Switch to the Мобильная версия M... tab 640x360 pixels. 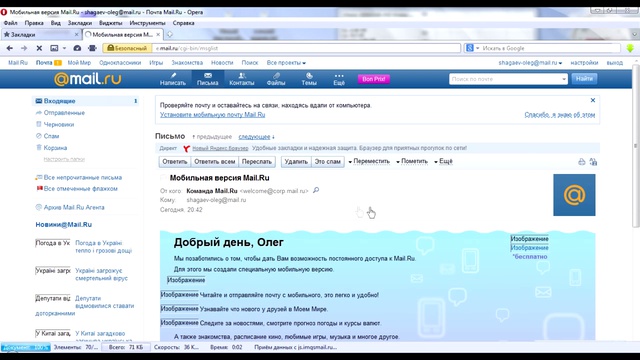tap(122, 35)
